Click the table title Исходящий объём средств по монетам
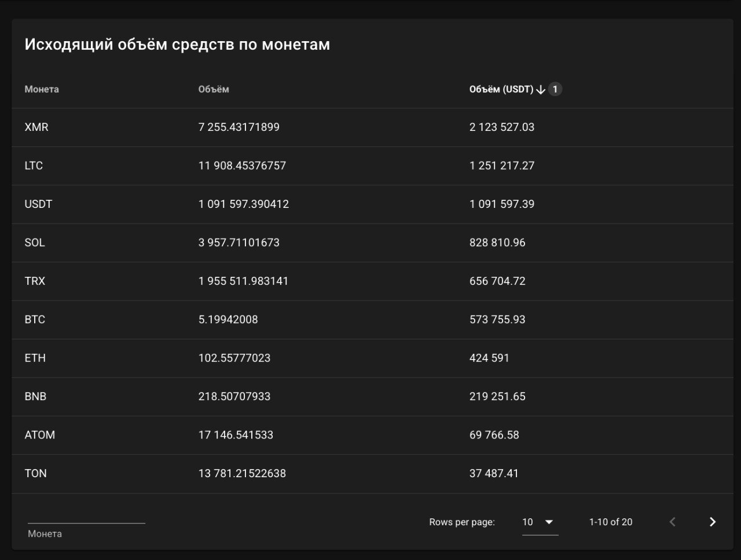Image resolution: width=741 pixels, height=560 pixels. [177, 45]
